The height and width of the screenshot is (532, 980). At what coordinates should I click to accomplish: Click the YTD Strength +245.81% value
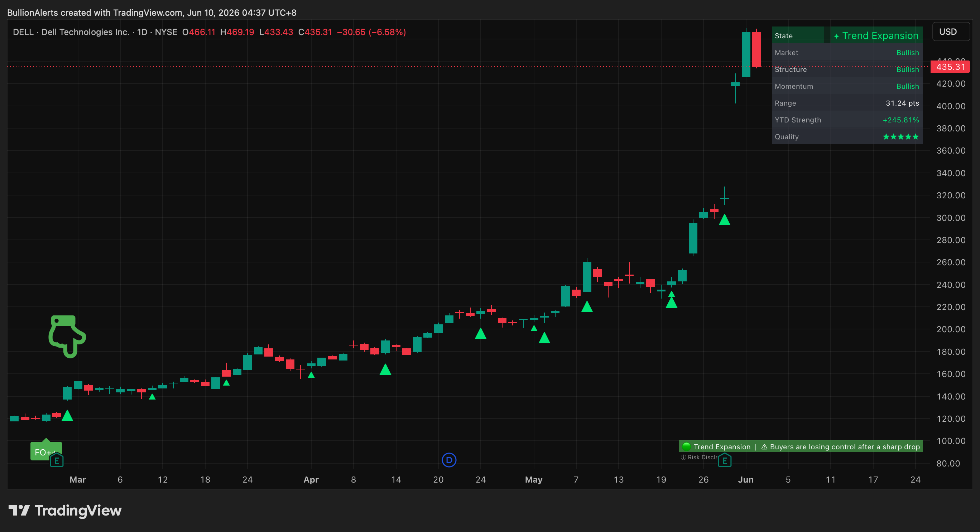click(x=900, y=120)
